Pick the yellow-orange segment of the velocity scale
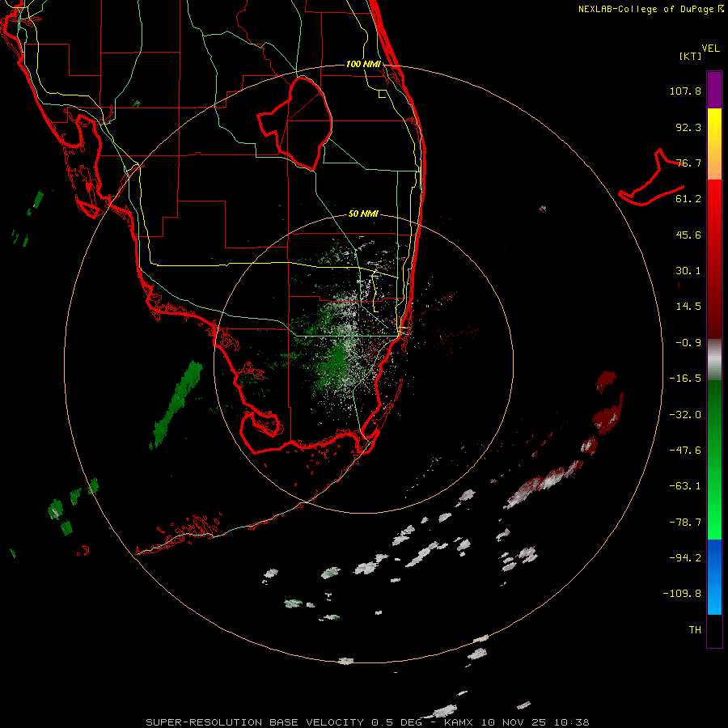728x728 pixels. [x=714, y=144]
